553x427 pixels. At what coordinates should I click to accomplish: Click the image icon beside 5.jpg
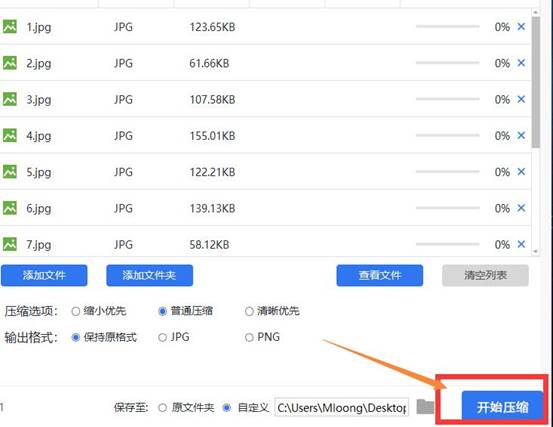10,172
